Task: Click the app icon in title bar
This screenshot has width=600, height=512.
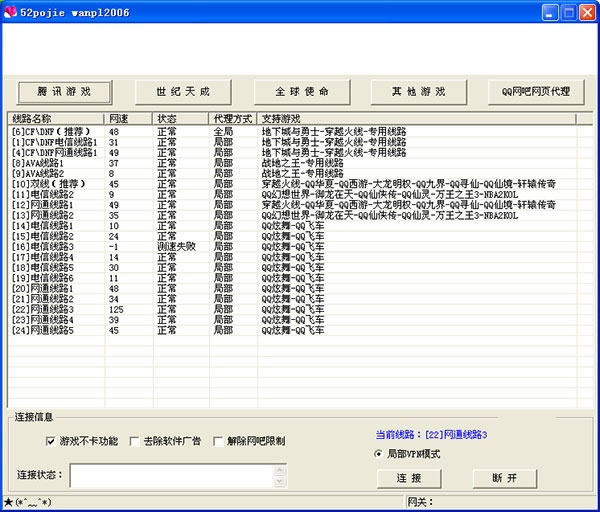Action: 10,12
